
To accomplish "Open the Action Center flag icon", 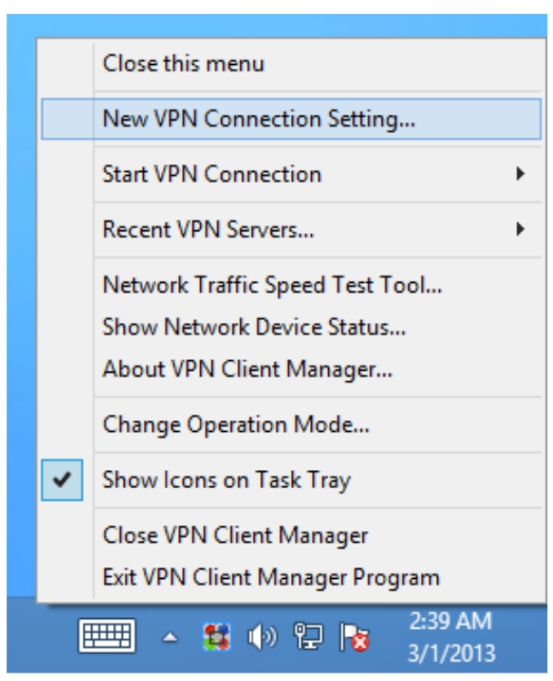I will (354, 637).
